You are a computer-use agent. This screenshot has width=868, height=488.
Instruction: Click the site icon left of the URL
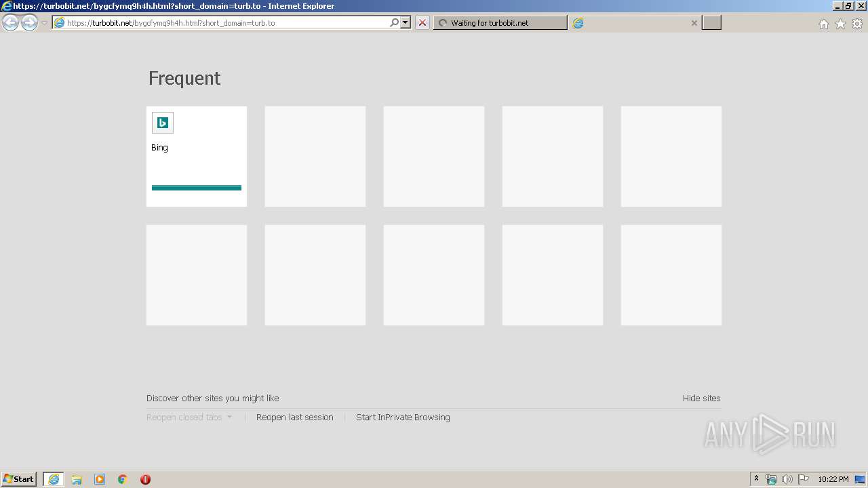click(x=59, y=23)
